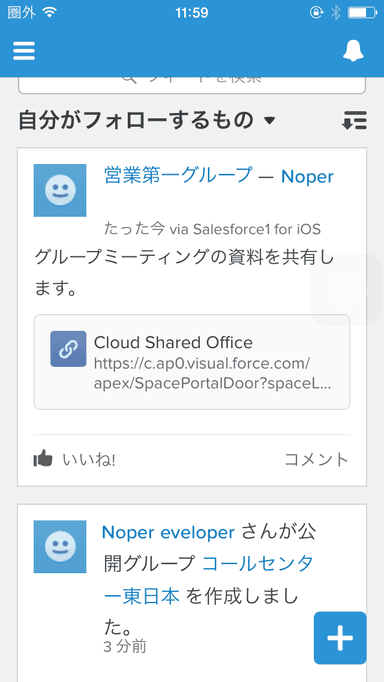Screen dimensions: 384x682
Task: Tap the thumbs-up like icon
Action: pos(43,459)
